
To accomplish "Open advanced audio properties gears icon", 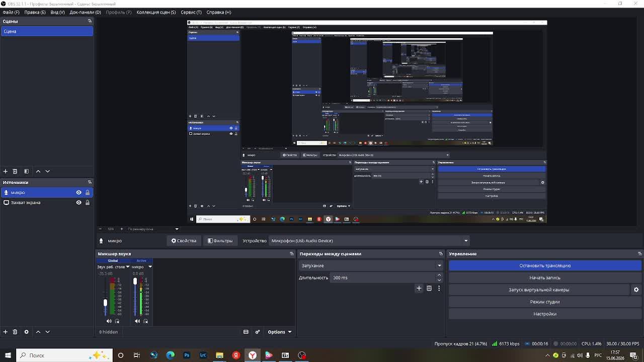I will pyautogui.click(x=258, y=332).
